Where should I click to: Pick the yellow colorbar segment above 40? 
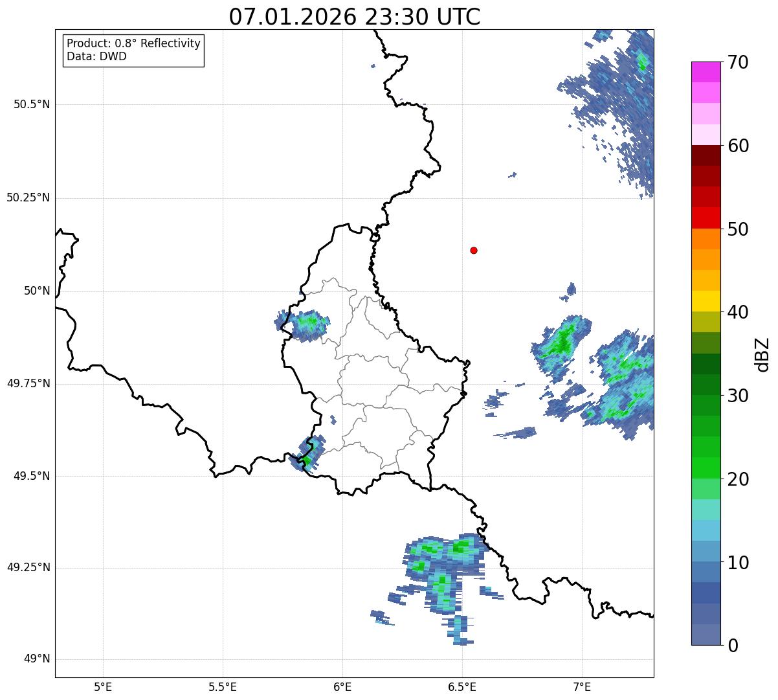coord(706,301)
